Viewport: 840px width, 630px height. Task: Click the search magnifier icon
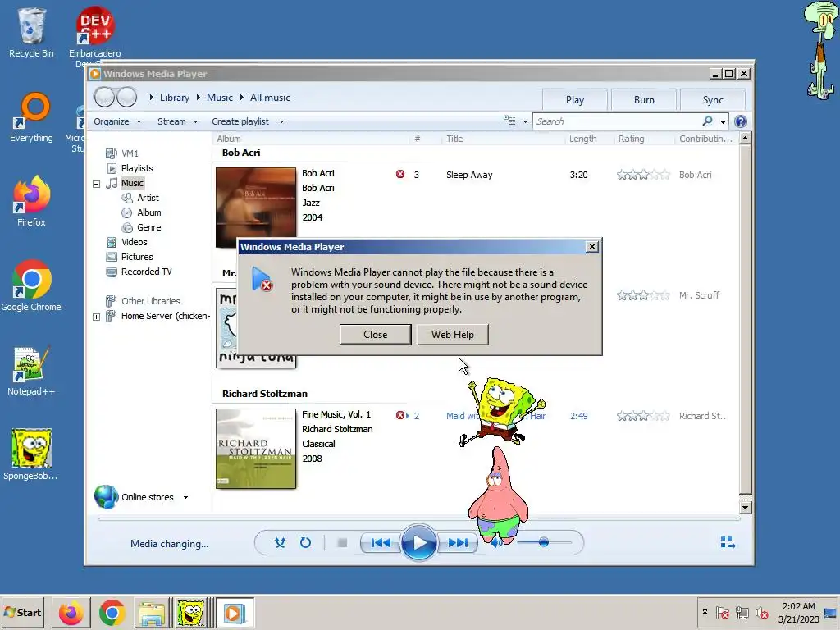coord(708,121)
